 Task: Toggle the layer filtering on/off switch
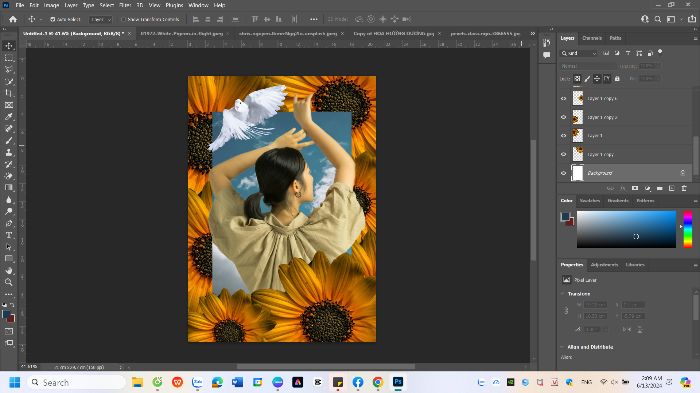660,52
